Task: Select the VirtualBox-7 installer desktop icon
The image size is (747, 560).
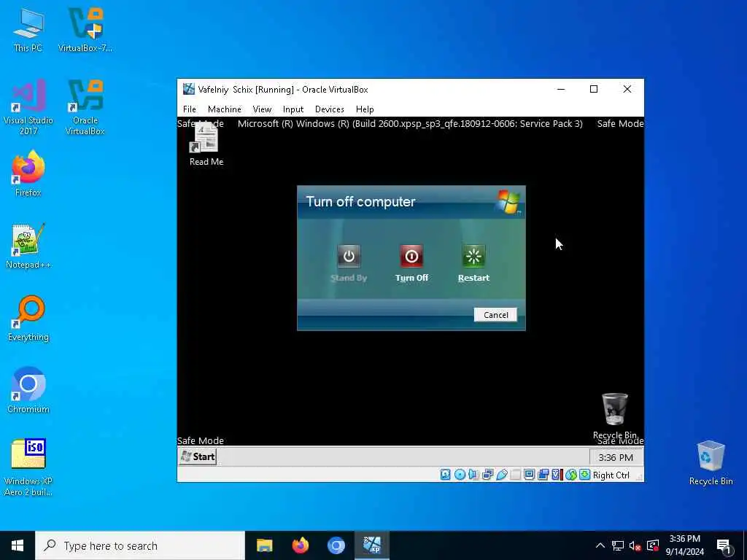Action: tap(85, 31)
